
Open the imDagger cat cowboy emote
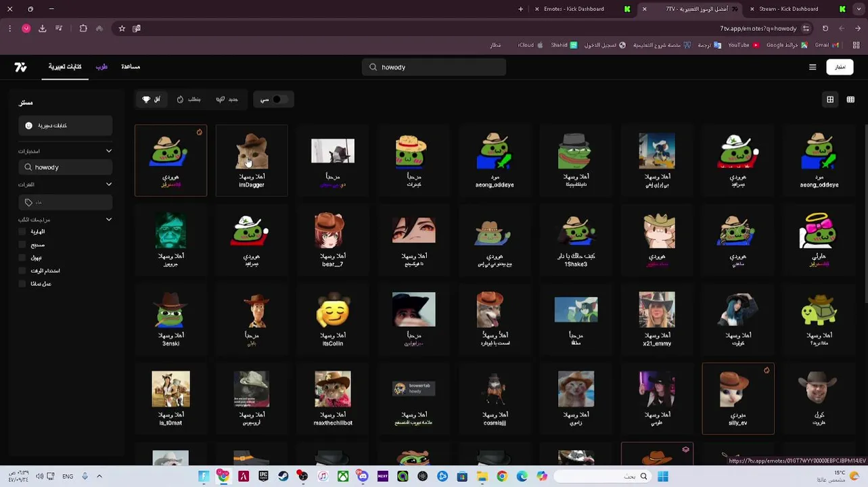(x=252, y=160)
